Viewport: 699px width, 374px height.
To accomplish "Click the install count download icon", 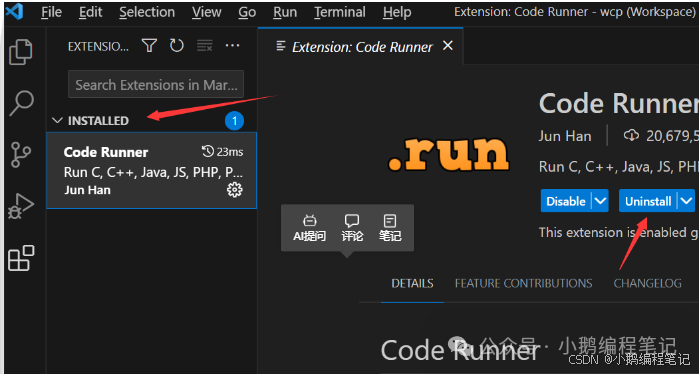I will (x=631, y=136).
